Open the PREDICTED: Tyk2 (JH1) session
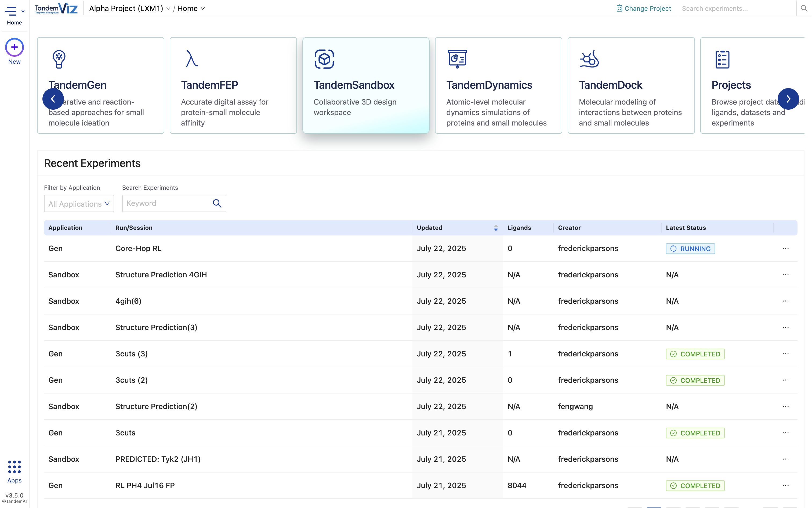Viewport: 812px width, 508px height. 158,459
